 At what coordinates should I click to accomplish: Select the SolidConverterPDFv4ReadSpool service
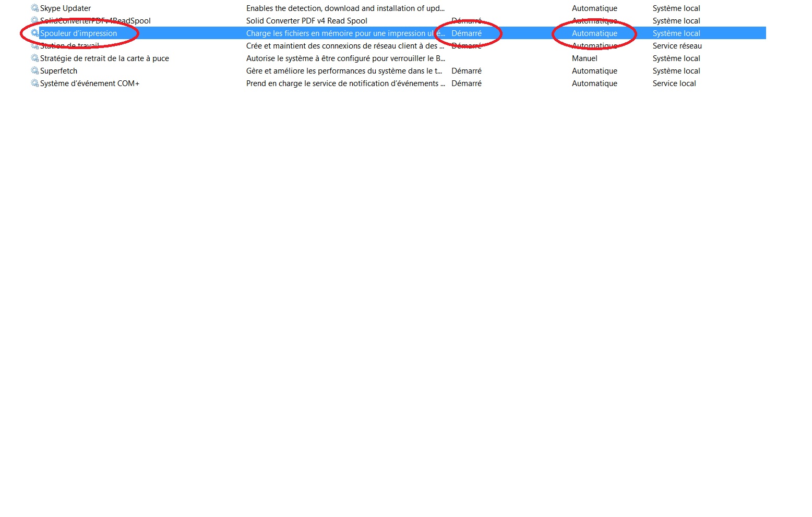pyautogui.click(x=95, y=21)
